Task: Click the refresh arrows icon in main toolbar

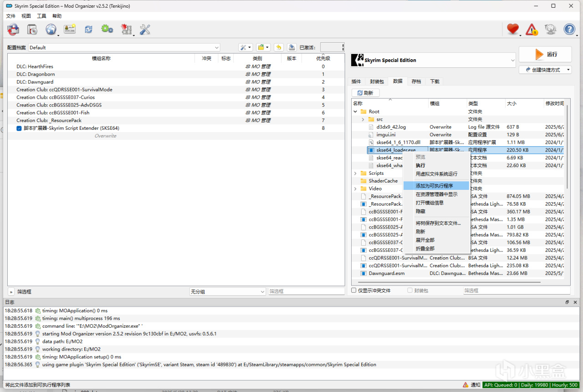Action: coord(88,30)
